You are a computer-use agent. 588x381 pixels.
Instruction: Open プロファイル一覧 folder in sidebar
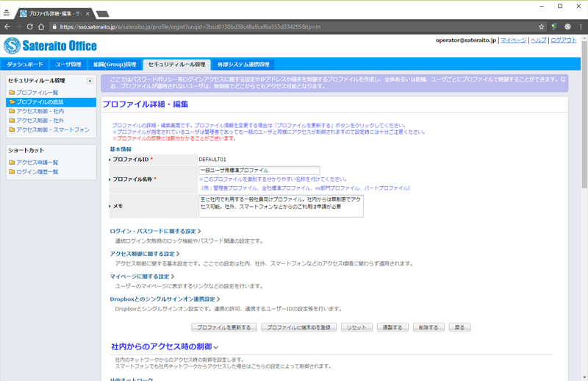(x=37, y=93)
